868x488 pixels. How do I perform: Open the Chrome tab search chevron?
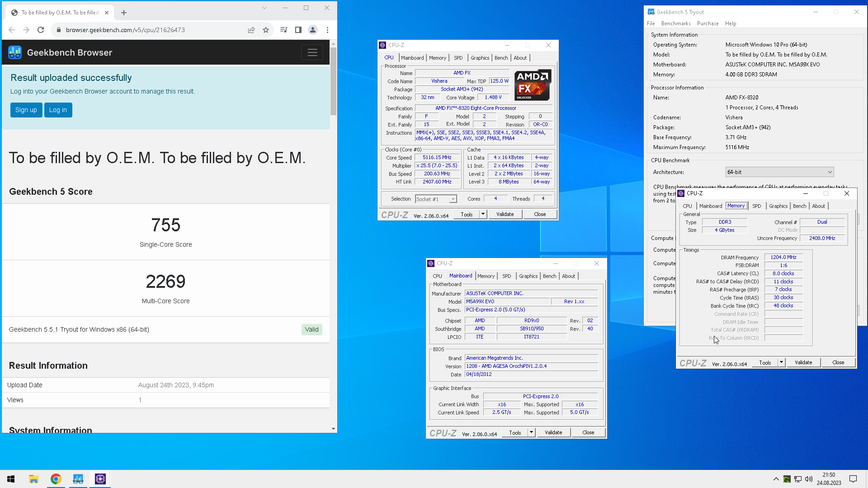click(x=264, y=8)
